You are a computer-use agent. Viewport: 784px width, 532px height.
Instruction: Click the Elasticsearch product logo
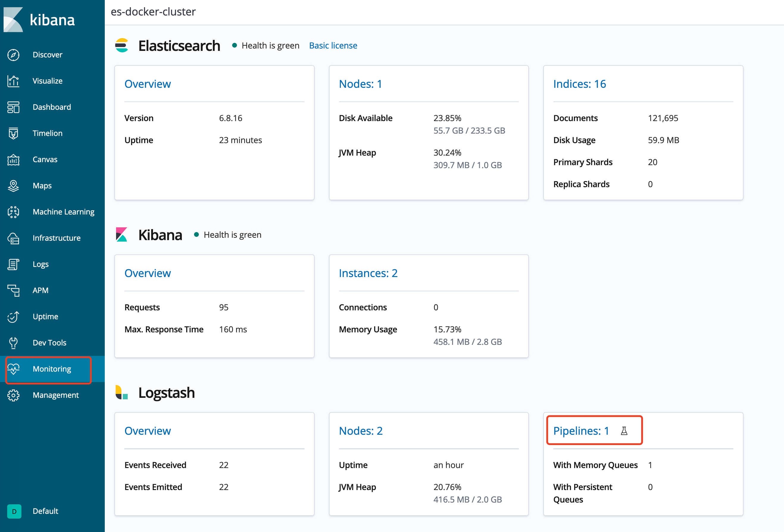[122, 46]
